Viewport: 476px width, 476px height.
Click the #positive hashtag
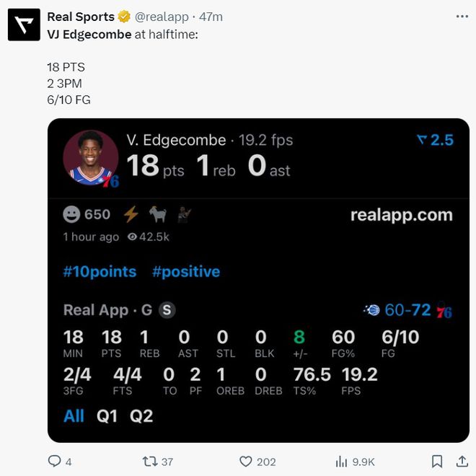pos(186,272)
